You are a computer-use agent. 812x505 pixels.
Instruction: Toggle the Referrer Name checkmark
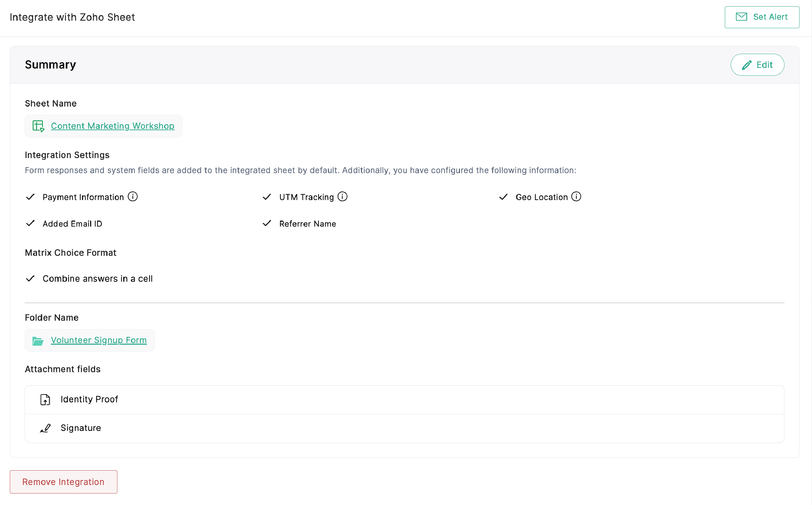click(x=267, y=223)
